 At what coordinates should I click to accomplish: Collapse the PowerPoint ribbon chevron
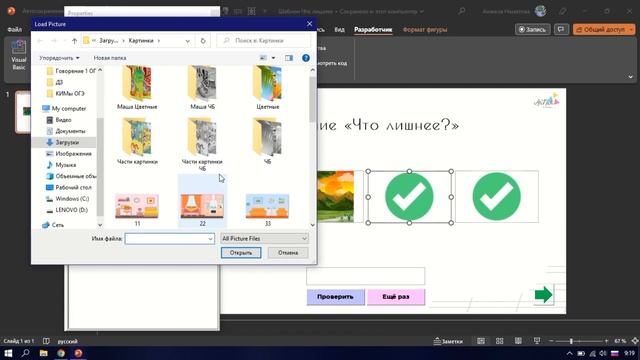click(x=630, y=77)
